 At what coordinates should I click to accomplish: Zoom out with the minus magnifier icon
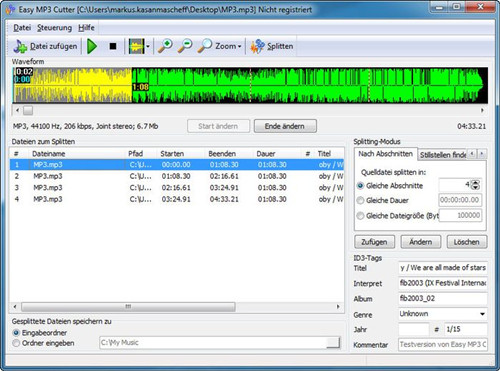pyautogui.click(x=185, y=46)
